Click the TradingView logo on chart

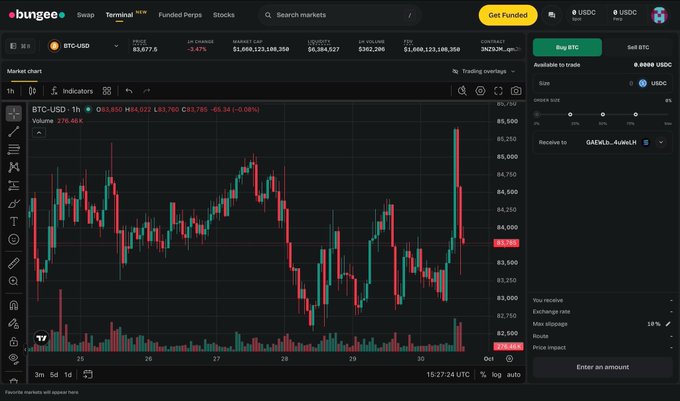point(42,338)
